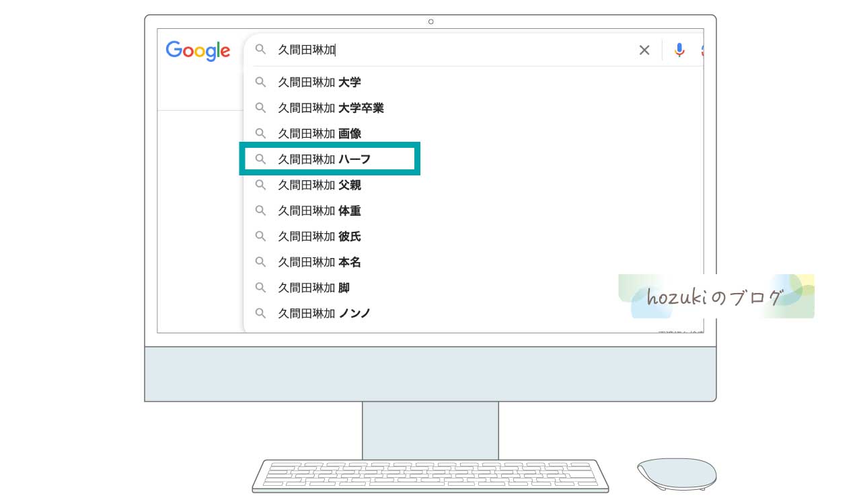Click search icon beside ハーフ suggestion
Viewport: 861px width, 504px height.
[x=260, y=159]
